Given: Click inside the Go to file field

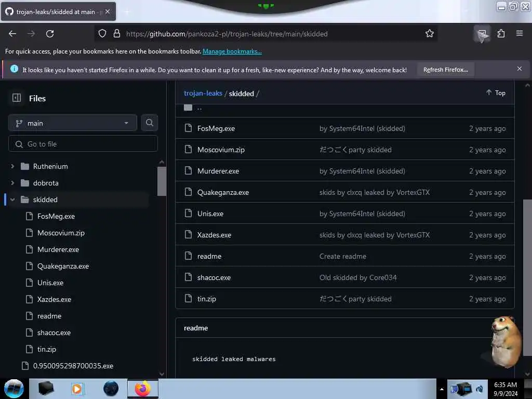Looking at the screenshot, I should 83,144.
